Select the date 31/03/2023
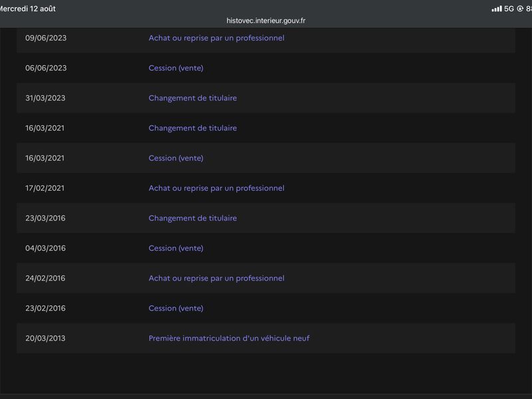 click(45, 98)
